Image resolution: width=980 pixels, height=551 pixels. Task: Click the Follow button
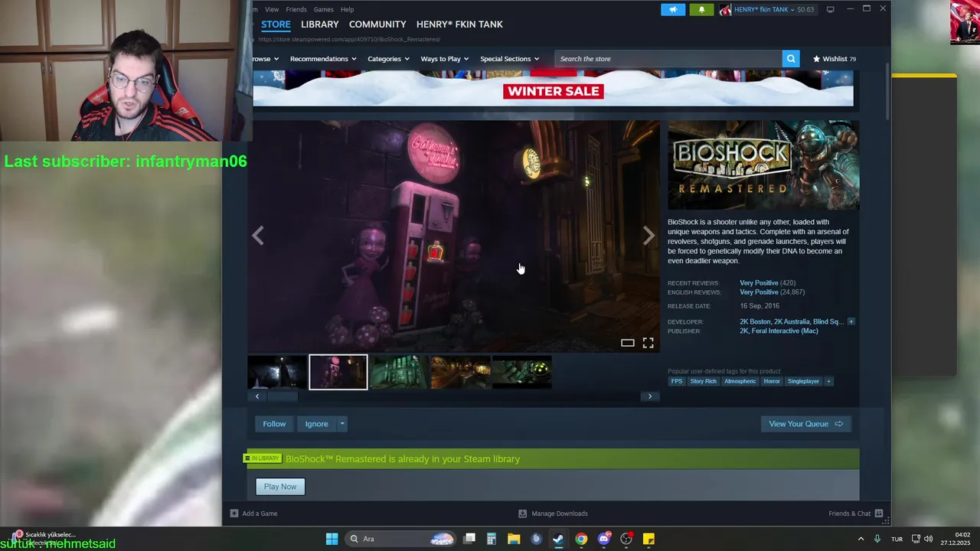[x=274, y=424]
